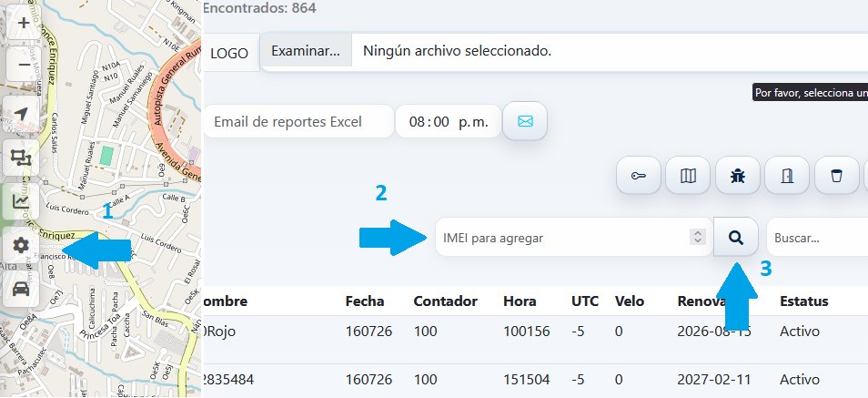Click the magnifier search IMEI button

pyautogui.click(x=736, y=237)
